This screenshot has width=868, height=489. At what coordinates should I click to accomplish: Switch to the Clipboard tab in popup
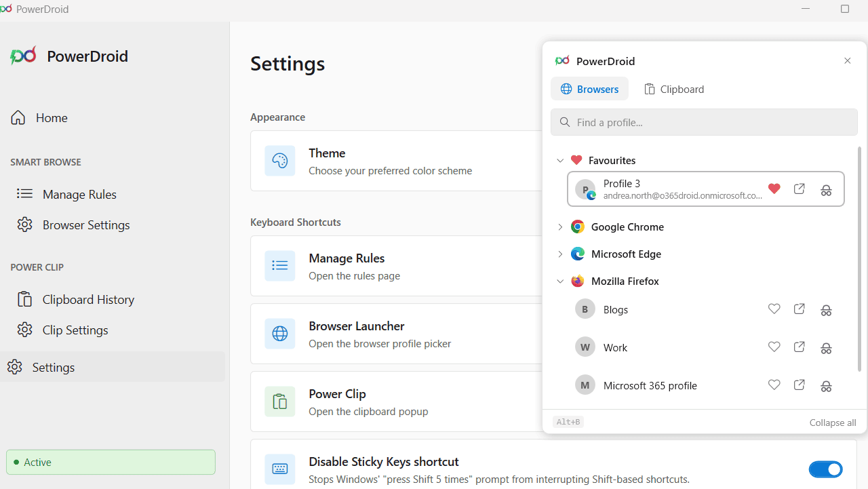[x=674, y=89]
